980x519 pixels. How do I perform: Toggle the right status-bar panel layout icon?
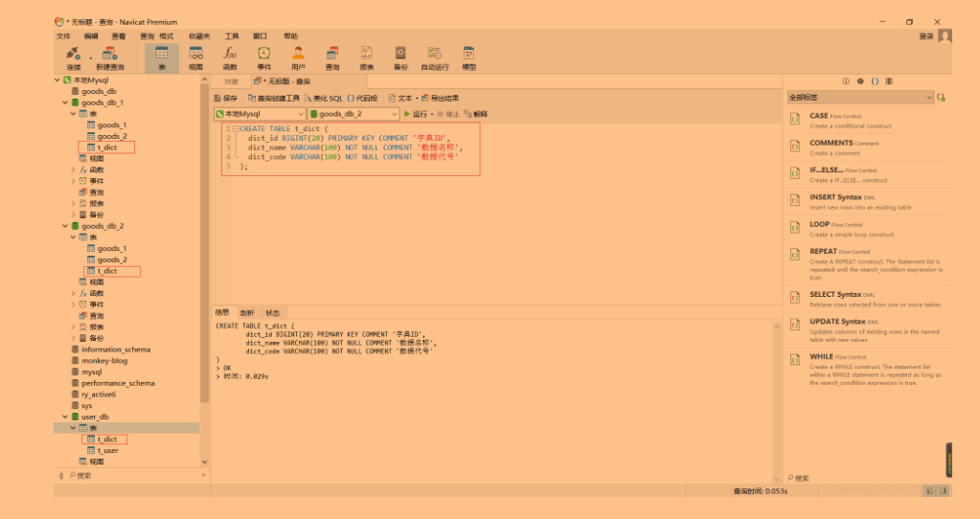[x=944, y=491]
